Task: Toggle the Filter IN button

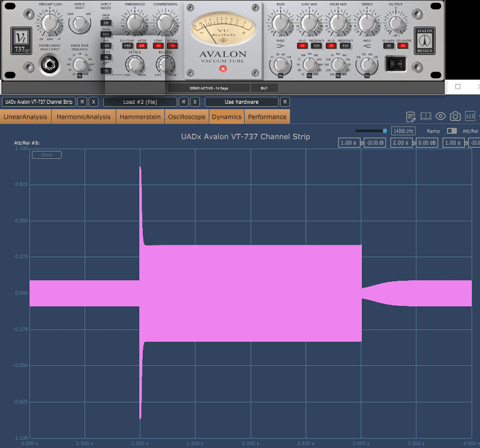Action: [106, 57]
